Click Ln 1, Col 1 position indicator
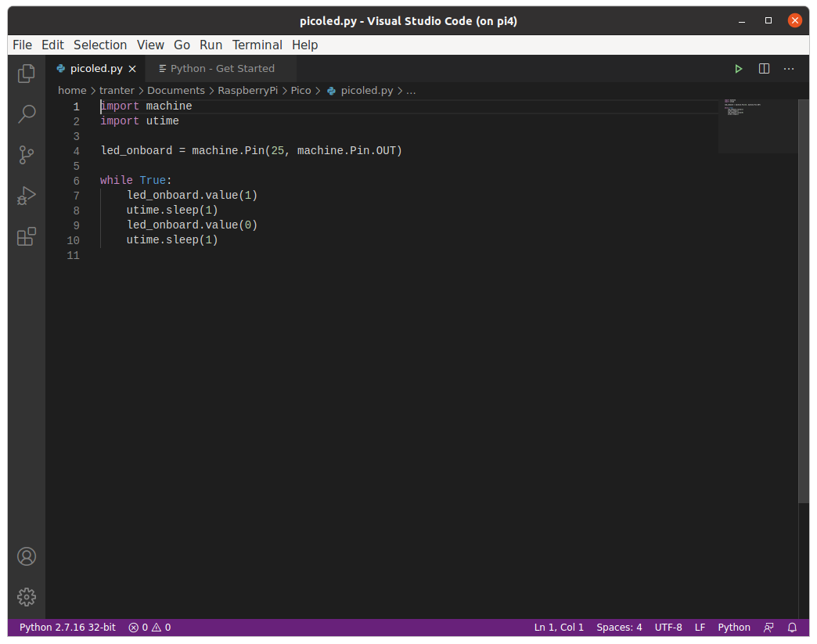The width and height of the screenshot is (817, 644). point(559,628)
